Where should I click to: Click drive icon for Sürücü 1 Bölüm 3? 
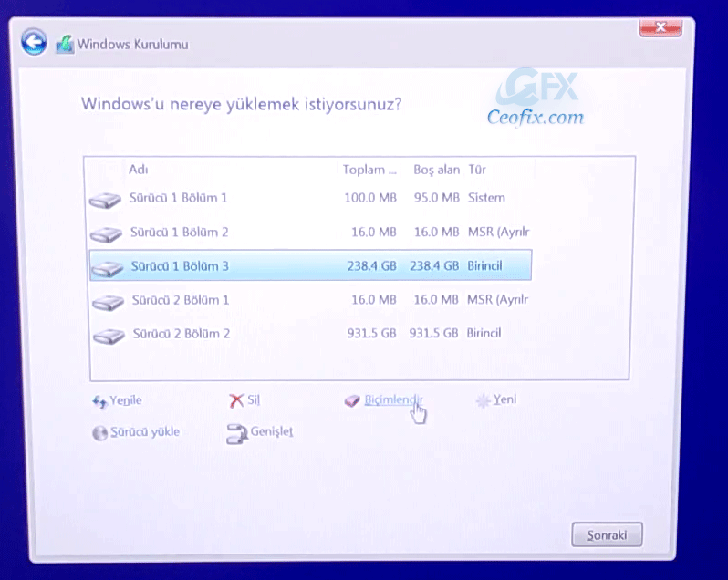point(108,268)
